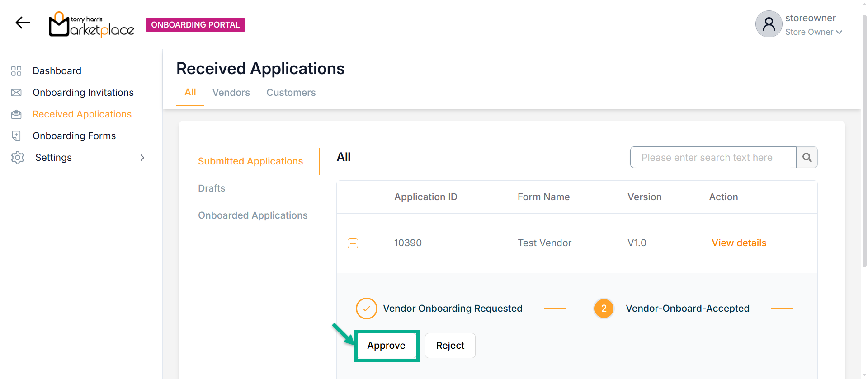
Task: Focus the search text field
Action: click(x=713, y=157)
